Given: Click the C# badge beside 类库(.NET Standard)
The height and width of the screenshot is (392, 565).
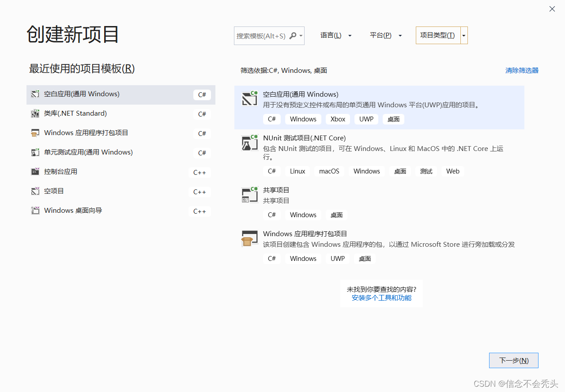Looking at the screenshot, I should pos(202,114).
